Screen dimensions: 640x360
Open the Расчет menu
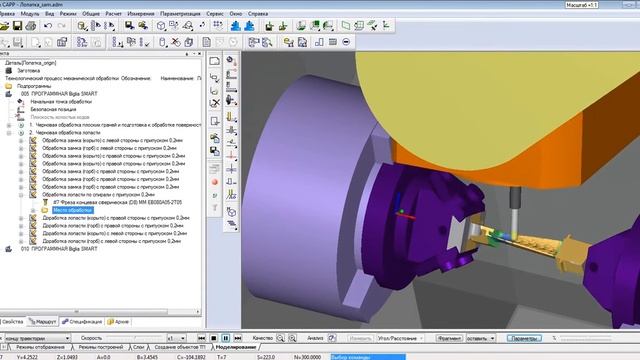click(x=113, y=14)
